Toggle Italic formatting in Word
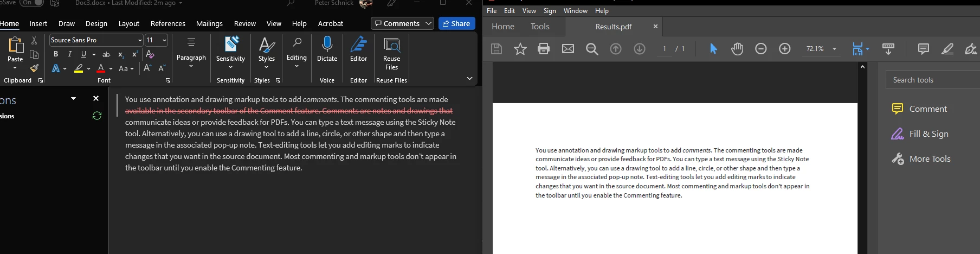Image resolution: width=980 pixels, height=254 pixels. pyautogui.click(x=69, y=54)
